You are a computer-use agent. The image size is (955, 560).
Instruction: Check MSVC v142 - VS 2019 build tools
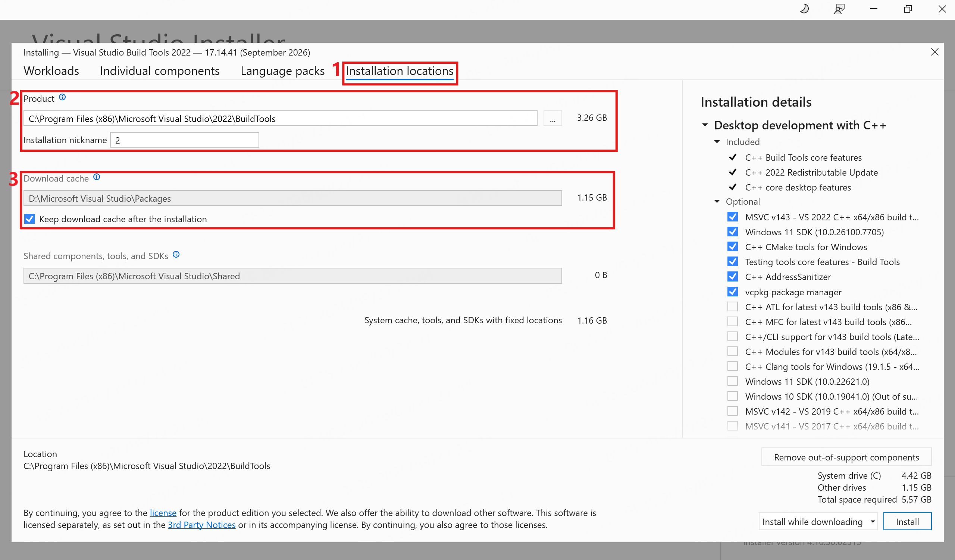click(733, 411)
